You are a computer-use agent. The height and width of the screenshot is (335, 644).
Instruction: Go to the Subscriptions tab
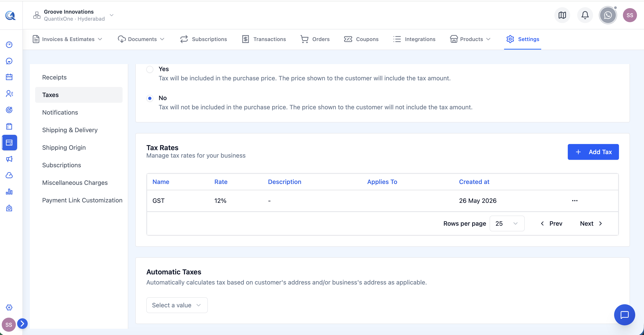203,39
